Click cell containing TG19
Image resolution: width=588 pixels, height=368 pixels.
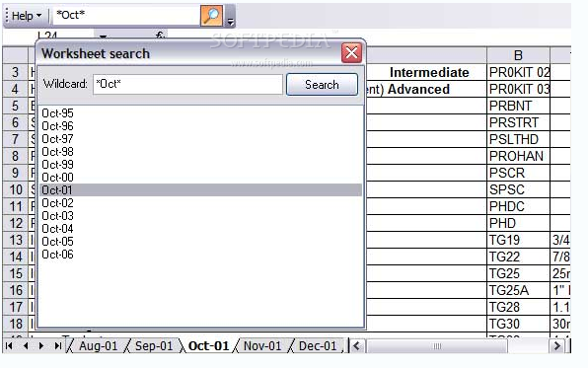point(518,240)
